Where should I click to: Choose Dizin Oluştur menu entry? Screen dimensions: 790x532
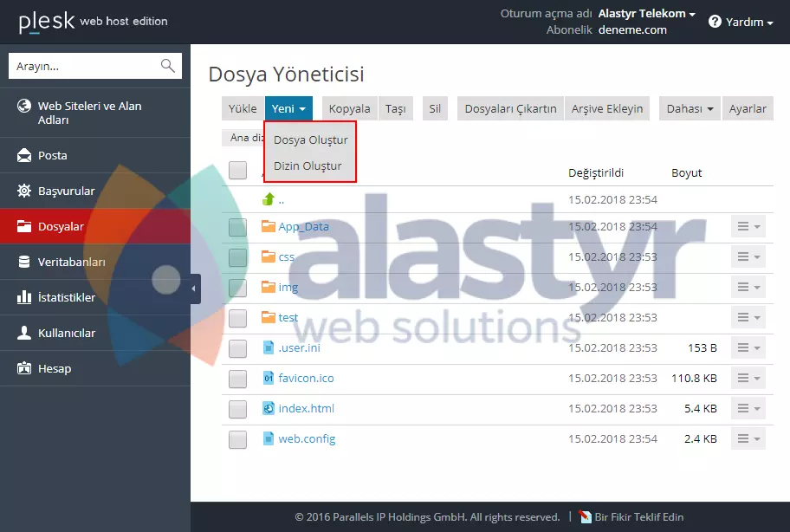pos(308,164)
